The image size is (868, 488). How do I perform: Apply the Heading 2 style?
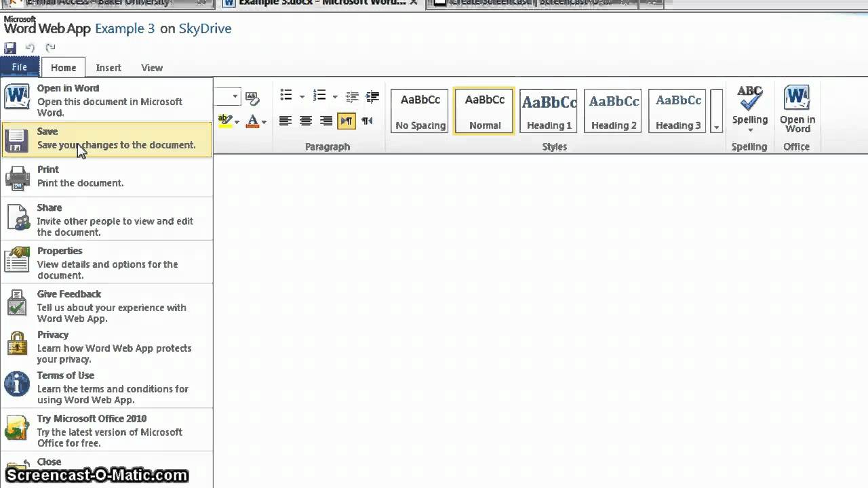(x=614, y=110)
